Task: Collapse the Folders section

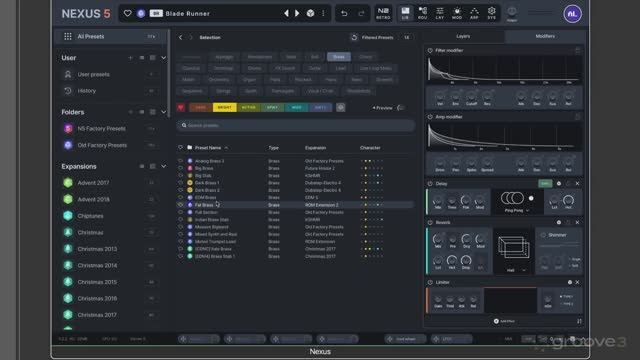Action: [164, 112]
